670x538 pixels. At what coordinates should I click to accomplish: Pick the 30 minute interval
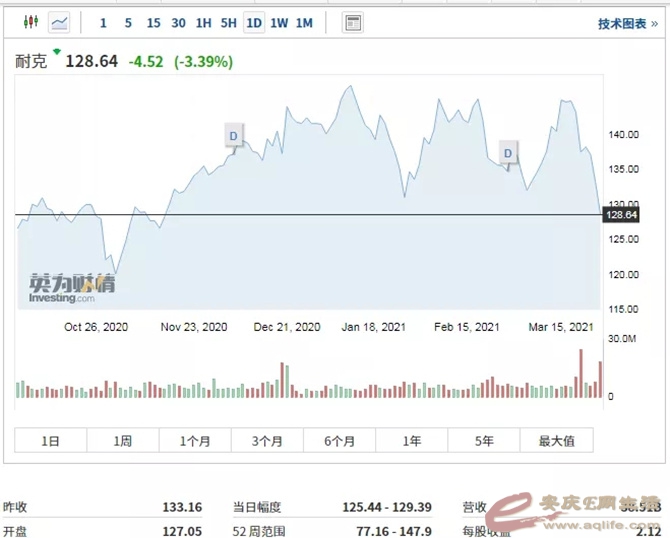tap(178, 22)
